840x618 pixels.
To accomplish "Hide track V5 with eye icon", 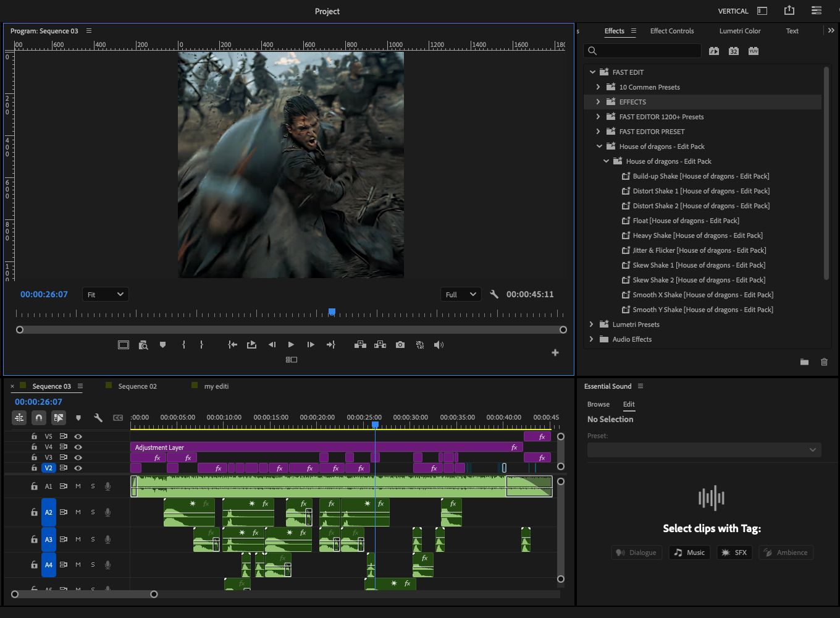I will pyautogui.click(x=78, y=436).
